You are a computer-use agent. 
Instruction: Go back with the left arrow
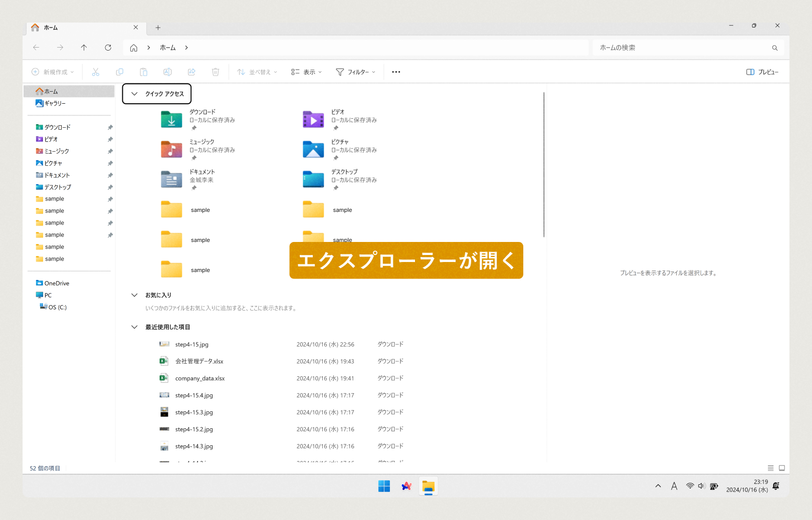click(x=36, y=48)
